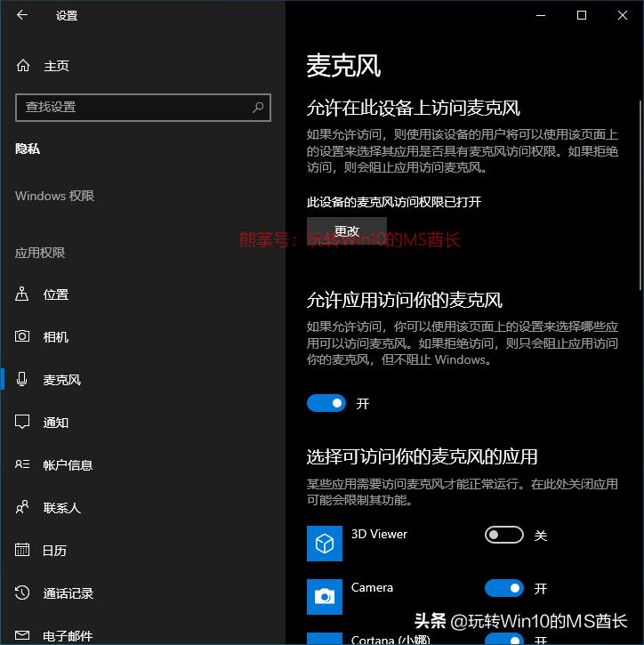Select 位置 text in sidebar
Viewport: 644px width, 645px height.
point(56,294)
